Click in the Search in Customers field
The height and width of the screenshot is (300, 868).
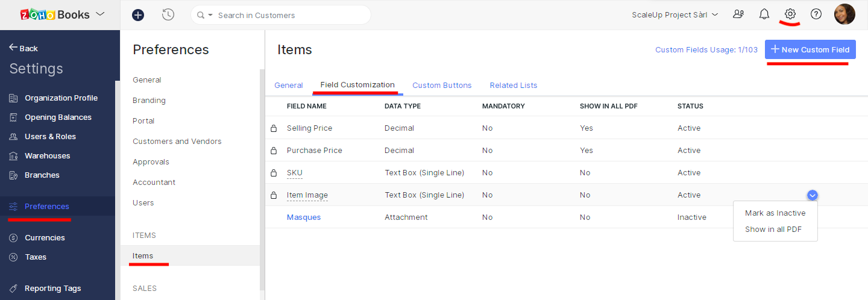point(280,15)
